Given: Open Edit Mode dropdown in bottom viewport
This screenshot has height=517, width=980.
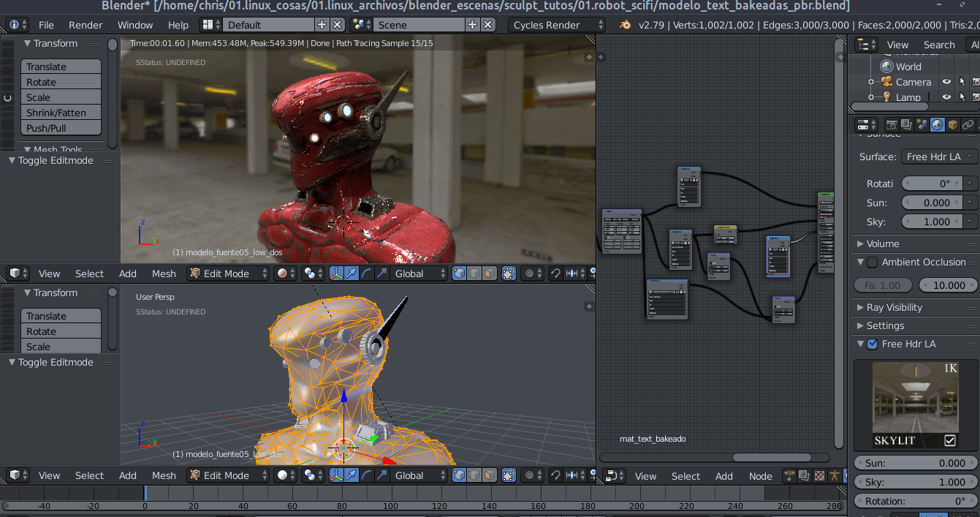Looking at the screenshot, I should tap(227, 475).
